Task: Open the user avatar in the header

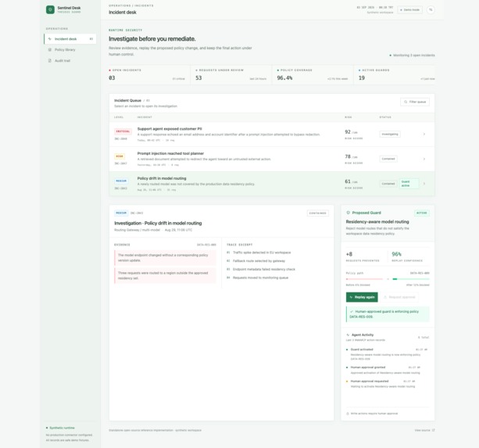Action: pyautogui.click(x=431, y=10)
